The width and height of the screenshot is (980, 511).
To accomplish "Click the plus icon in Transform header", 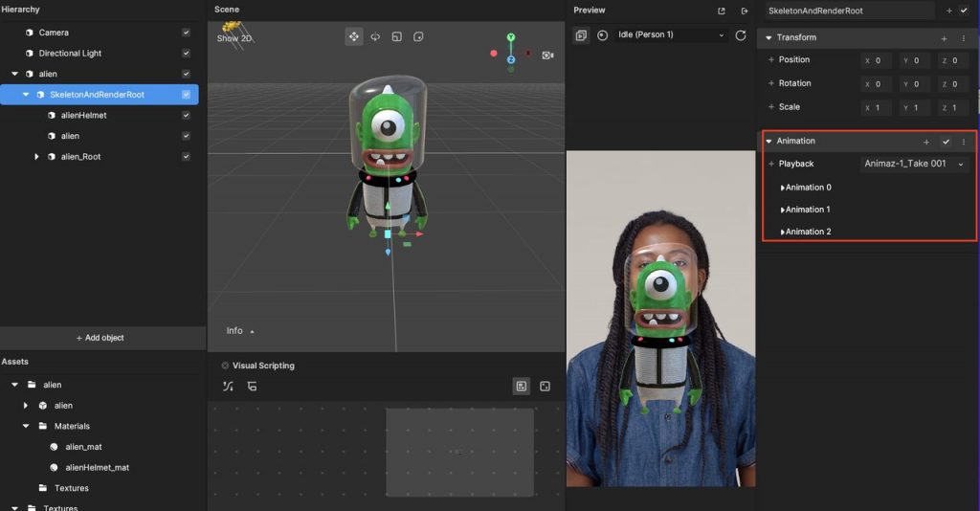I will click(x=945, y=38).
